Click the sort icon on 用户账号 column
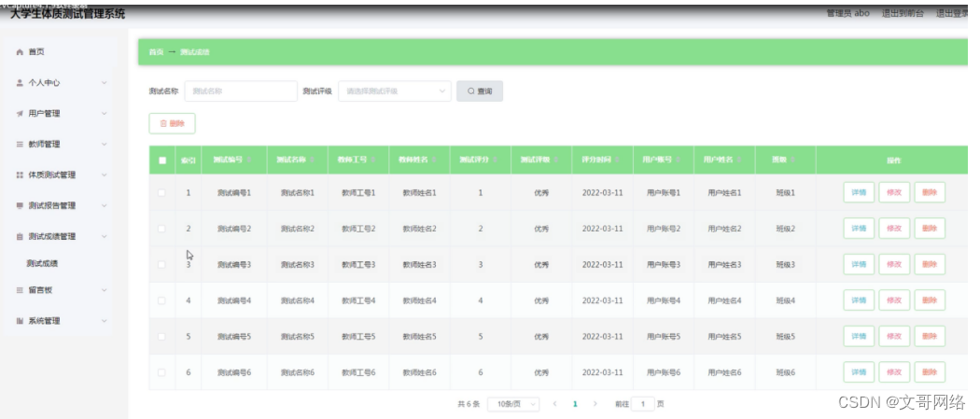Viewport: 980px width, 419px height. (x=679, y=161)
